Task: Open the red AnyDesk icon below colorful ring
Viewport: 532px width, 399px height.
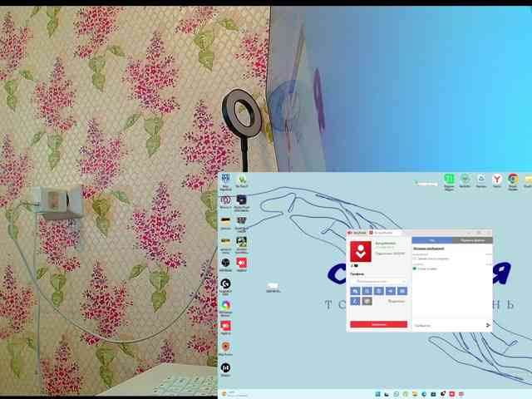Action: tap(225, 328)
